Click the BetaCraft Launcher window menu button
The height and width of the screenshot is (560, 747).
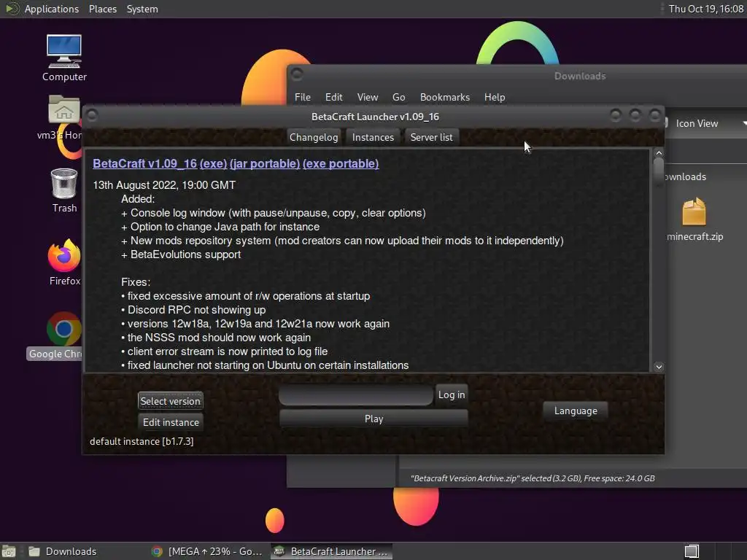[93, 116]
